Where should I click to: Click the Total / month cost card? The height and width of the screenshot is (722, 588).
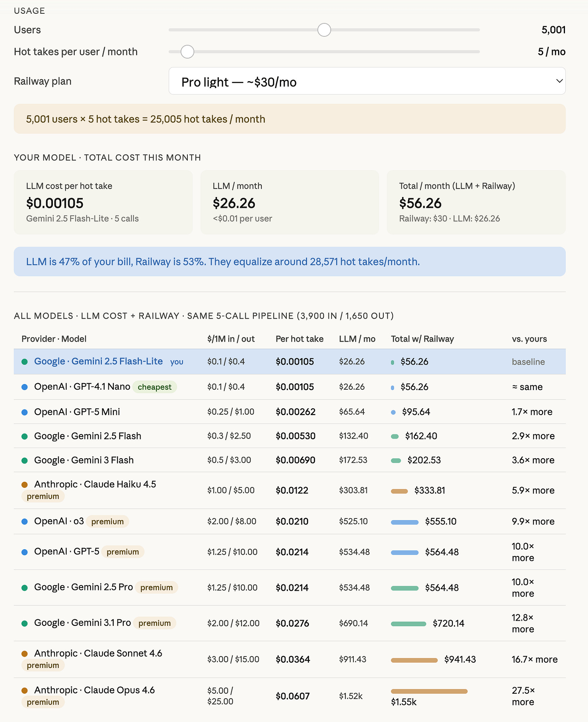pyautogui.click(x=476, y=202)
